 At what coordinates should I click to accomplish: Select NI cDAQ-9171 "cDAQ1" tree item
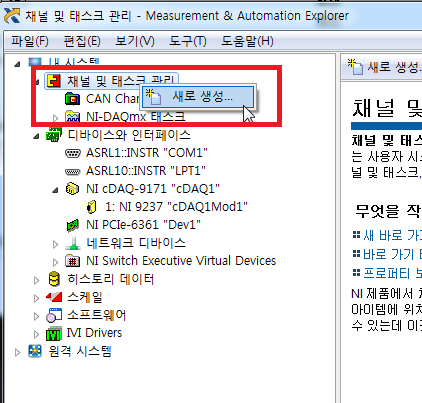[153, 189]
